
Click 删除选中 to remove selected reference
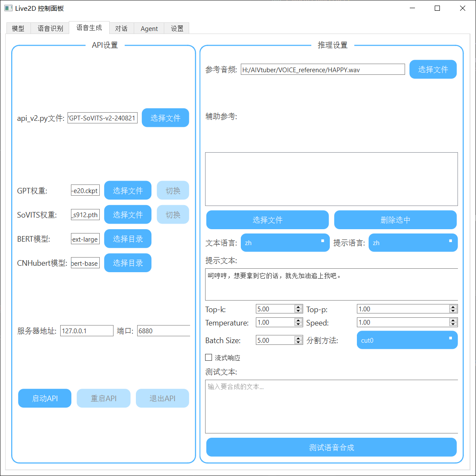[395, 220]
